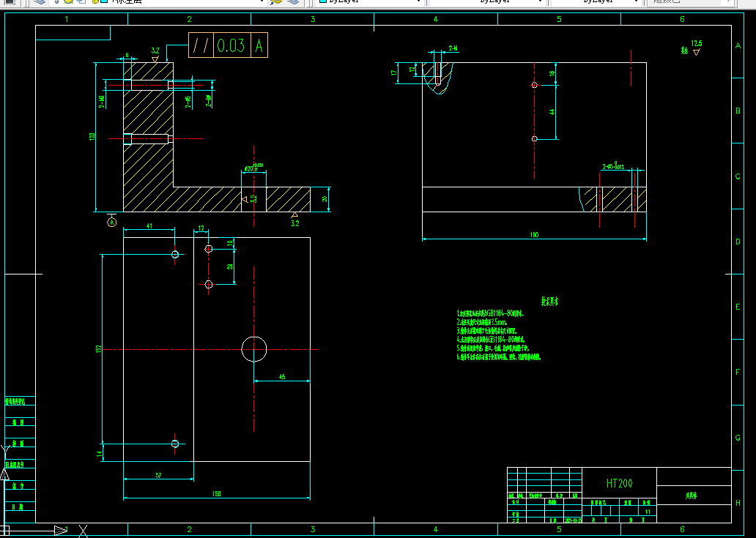Select the 0.03 tolerance value
Screen dimensions: 756x538
click(232, 45)
